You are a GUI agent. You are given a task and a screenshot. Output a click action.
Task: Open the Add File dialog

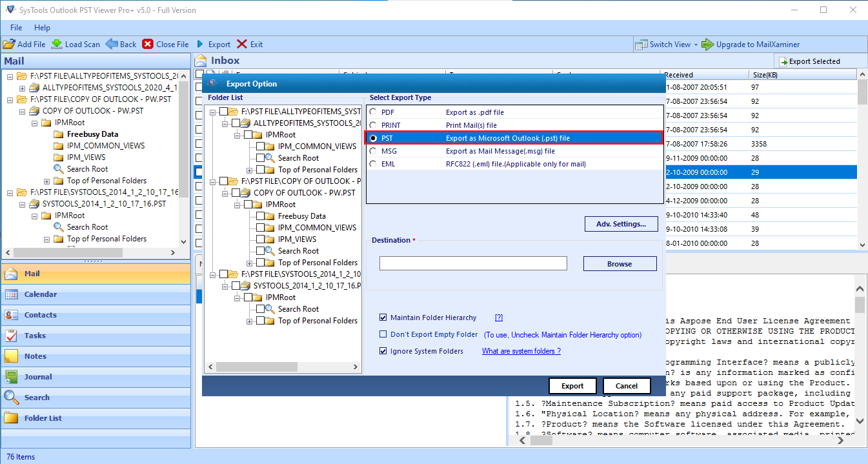(25, 44)
